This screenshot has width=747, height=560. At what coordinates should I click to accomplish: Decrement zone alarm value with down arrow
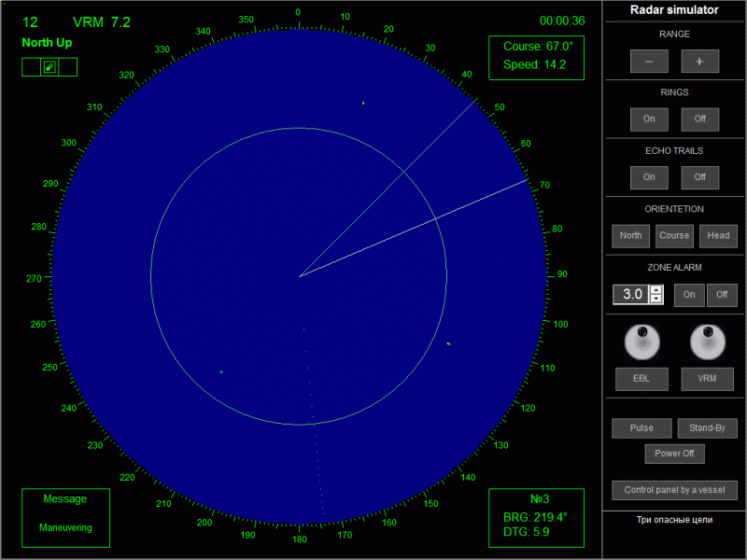pyautogui.click(x=656, y=300)
